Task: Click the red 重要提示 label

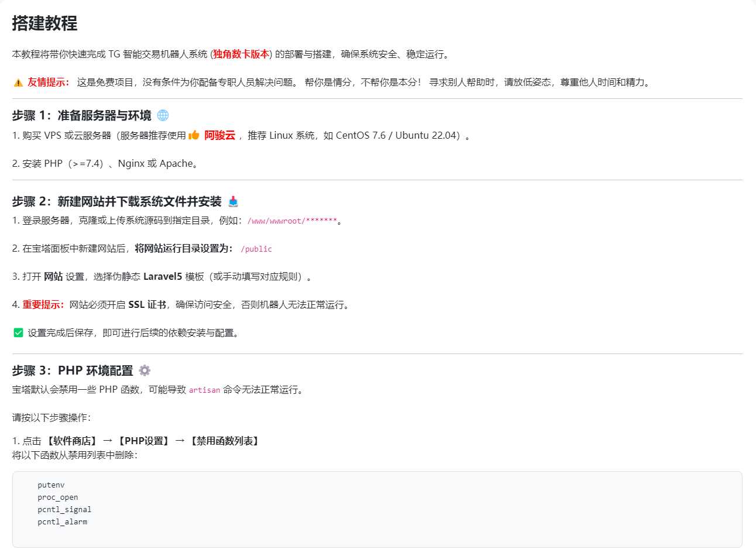Action: tap(43, 305)
